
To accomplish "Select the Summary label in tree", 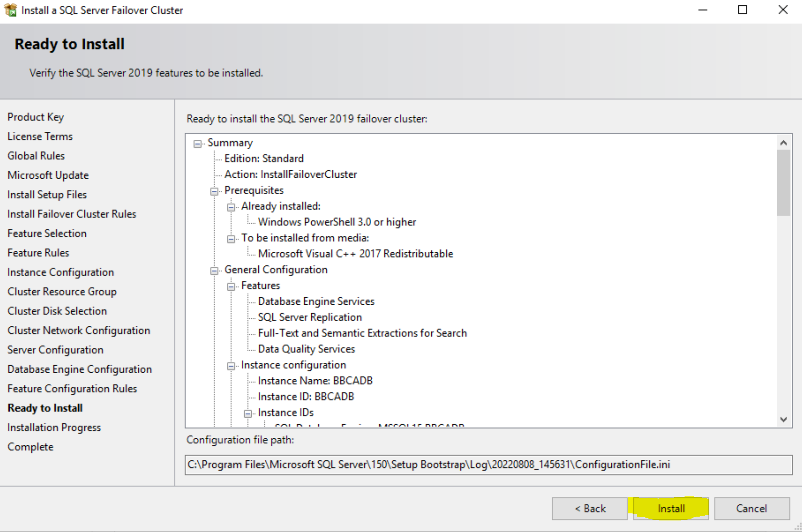I will [x=230, y=143].
